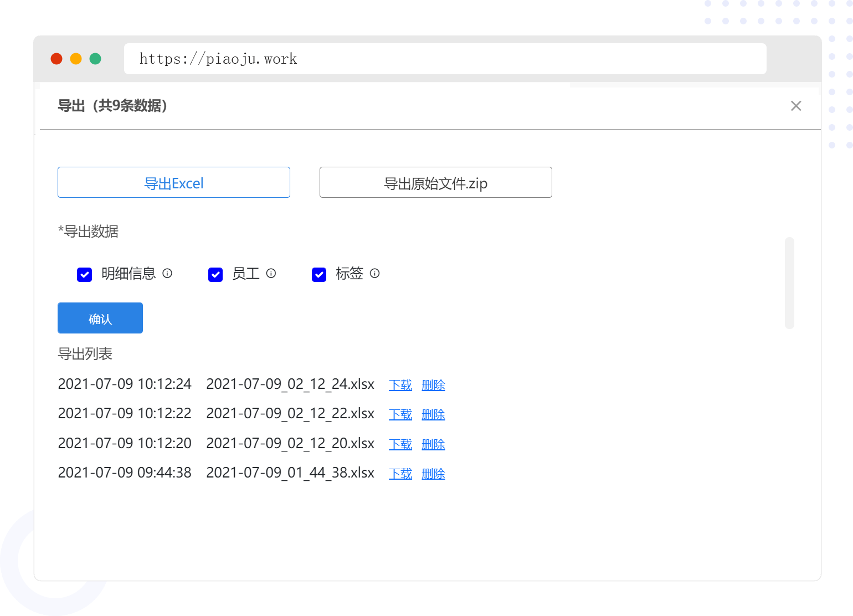Close the 导出 dialog with the X icon

796,106
